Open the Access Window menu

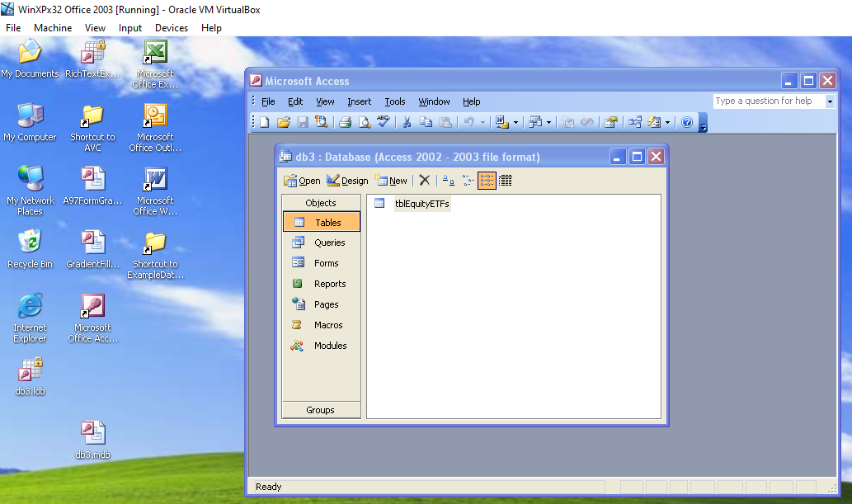[434, 101]
